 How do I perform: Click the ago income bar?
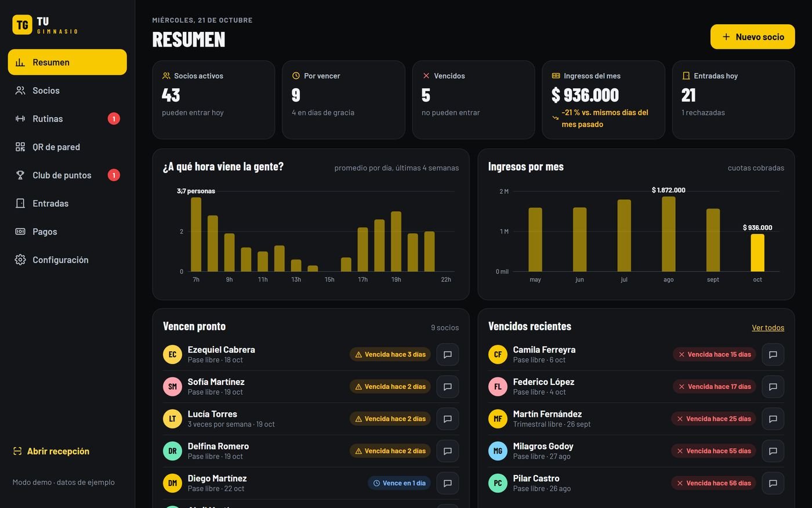[x=669, y=234]
